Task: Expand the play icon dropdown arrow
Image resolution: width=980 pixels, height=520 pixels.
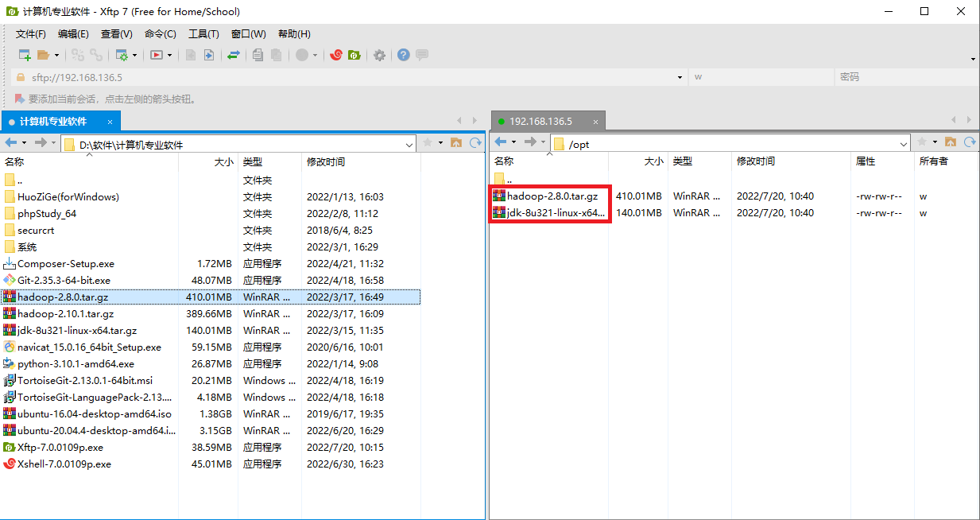Action: coord(169,55)
